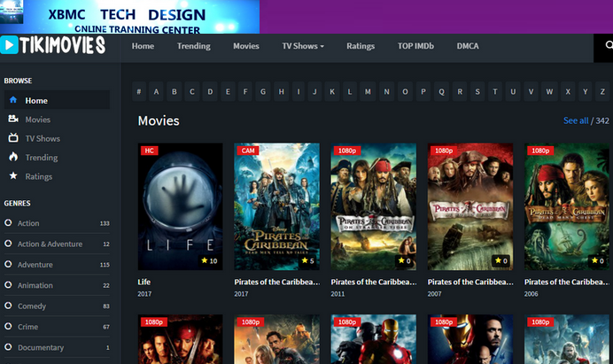Click the circle icon next to Comedy
The width and height of the screenshot is (613, 364).
tap(8, 306)
